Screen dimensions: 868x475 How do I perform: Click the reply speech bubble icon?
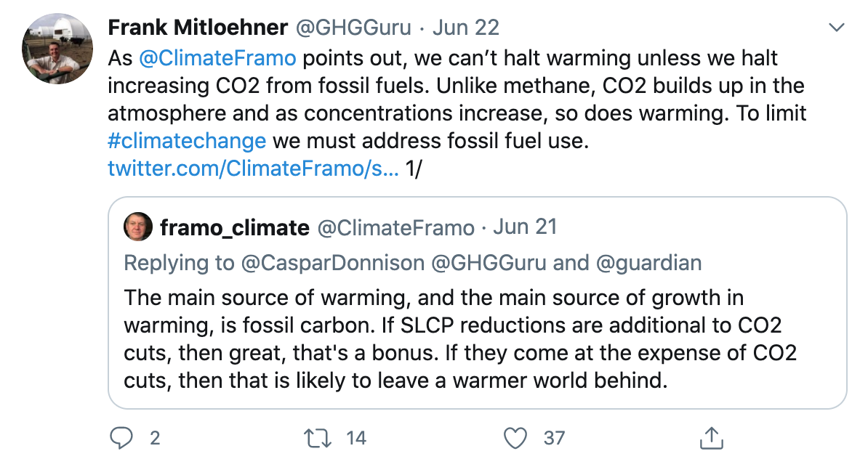coord(121,438)
